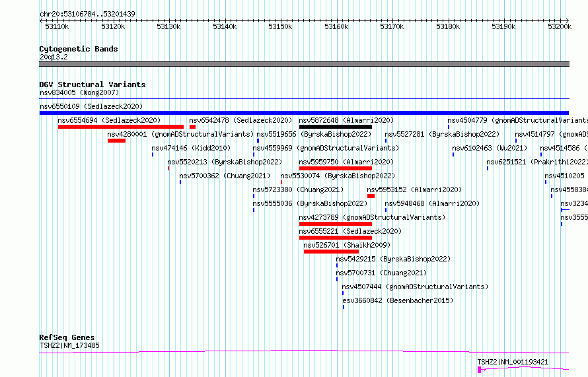
Task: Click the nsv6102463 (Wu2021) label
Action: coord(490,148)
